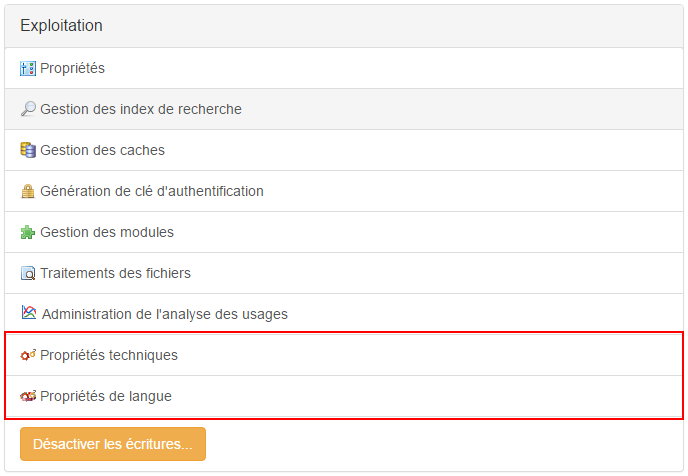688x476 pixels.
Task: Click the Propriétés sliders icon
Action: coord(28,68)
